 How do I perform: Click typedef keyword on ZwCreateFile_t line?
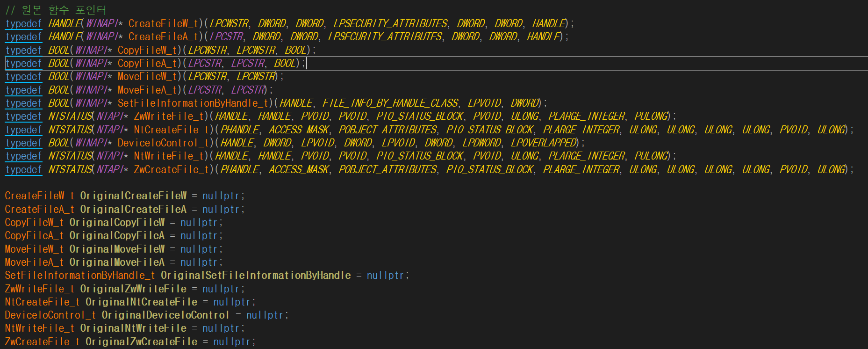pyautogui.click(x=23, y=169)
